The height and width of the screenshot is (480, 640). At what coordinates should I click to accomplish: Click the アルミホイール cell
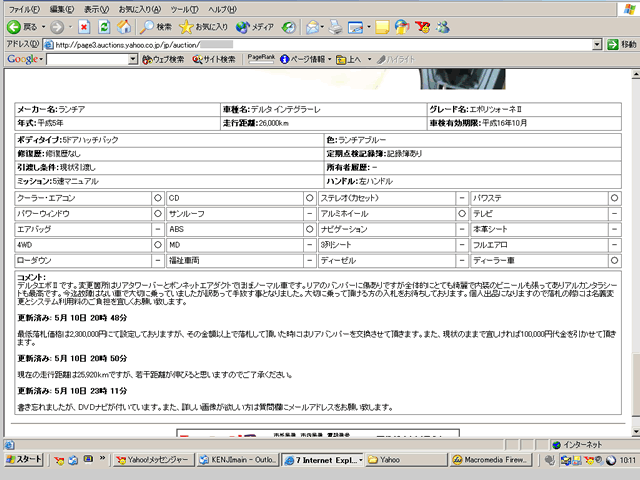[x=387, y=214]
